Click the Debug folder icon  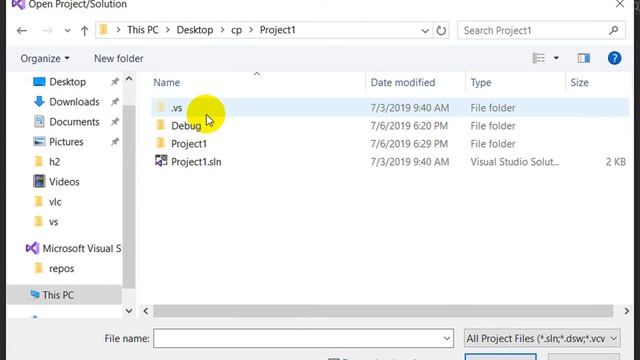161,125
